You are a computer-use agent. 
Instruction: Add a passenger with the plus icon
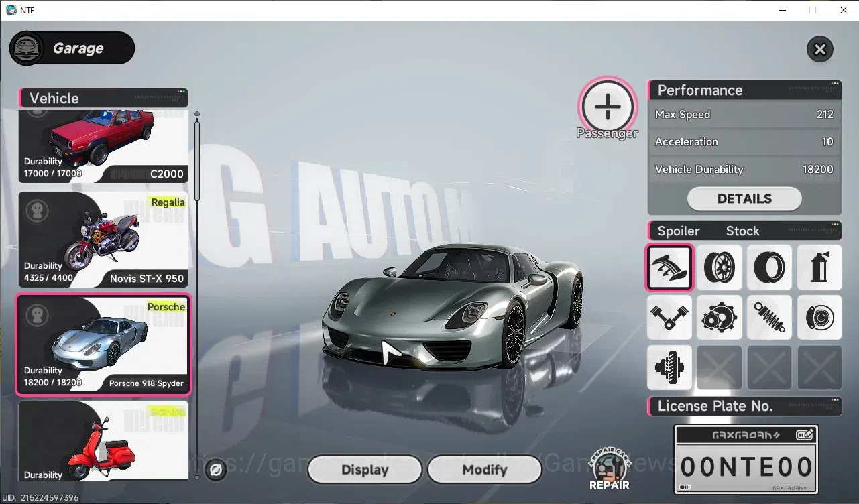click(x=608, y=106)
